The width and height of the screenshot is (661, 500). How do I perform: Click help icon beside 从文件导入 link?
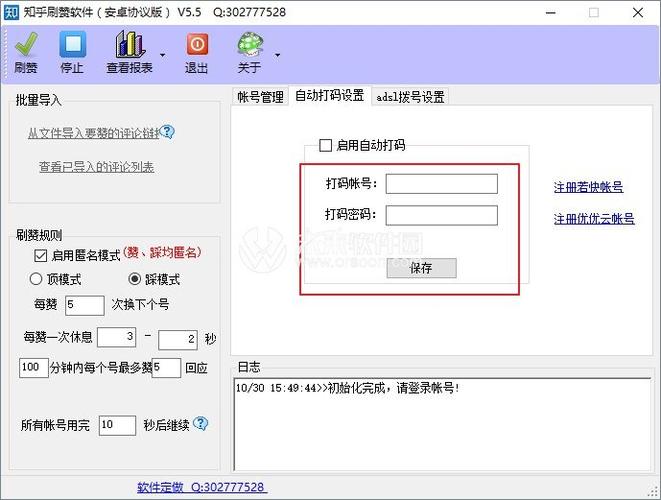click(x=167, y=132)
